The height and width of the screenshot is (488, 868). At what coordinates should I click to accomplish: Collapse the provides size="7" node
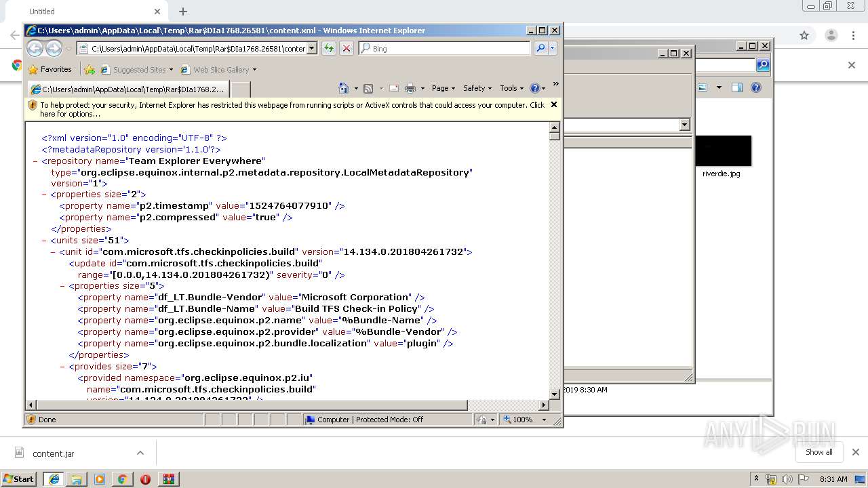tap(62, 366)
